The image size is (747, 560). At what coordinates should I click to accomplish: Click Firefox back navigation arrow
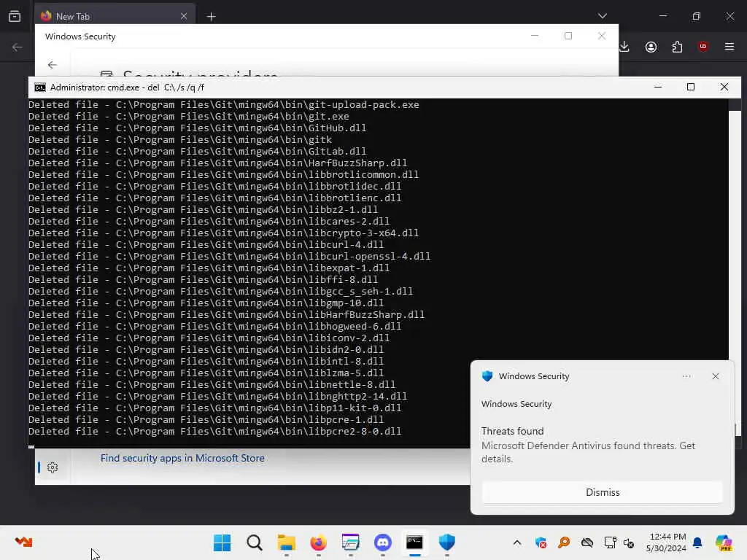[18, 47]
